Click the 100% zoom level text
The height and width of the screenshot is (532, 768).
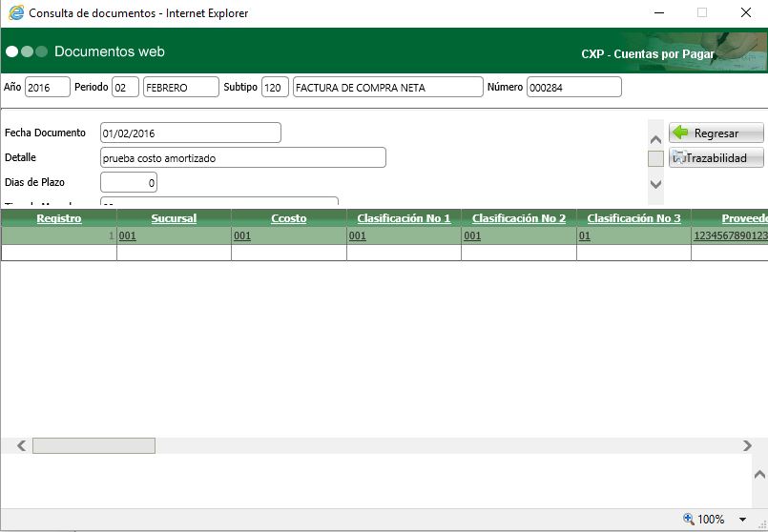[711, 520]
